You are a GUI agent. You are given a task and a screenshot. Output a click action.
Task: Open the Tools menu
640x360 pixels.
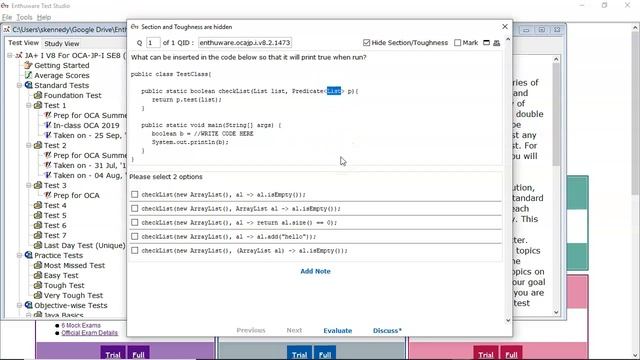pyautogui.click(x=24, y=17)
